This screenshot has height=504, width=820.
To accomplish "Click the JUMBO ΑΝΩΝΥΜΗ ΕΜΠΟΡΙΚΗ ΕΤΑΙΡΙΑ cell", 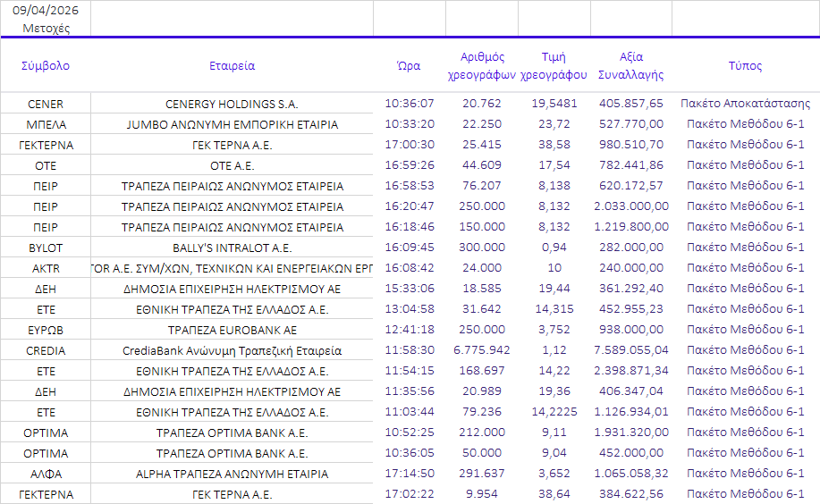I will 232,124.
